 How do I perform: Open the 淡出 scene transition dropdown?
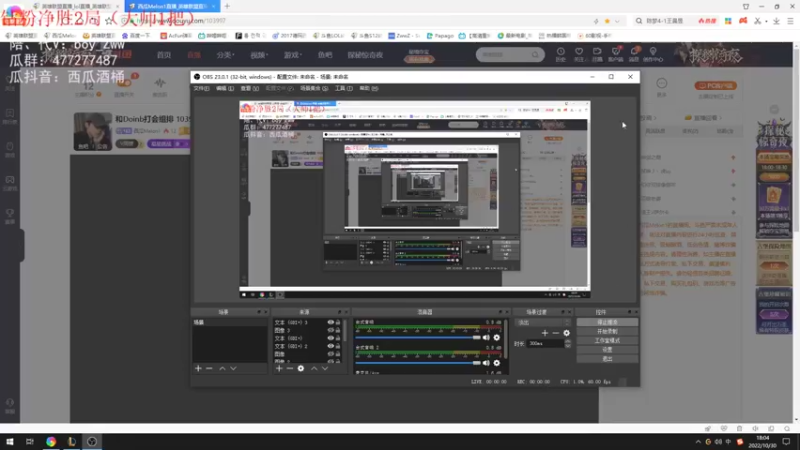[x=542, y=322]
